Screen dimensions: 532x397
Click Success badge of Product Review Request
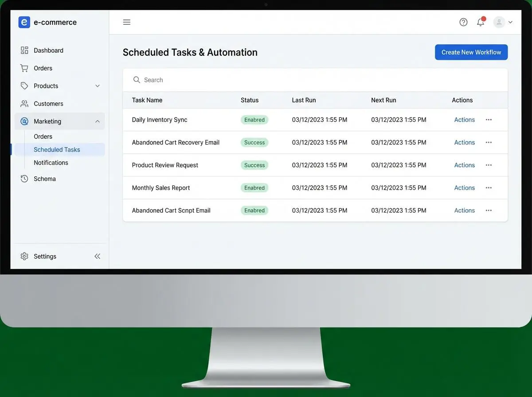254,165
